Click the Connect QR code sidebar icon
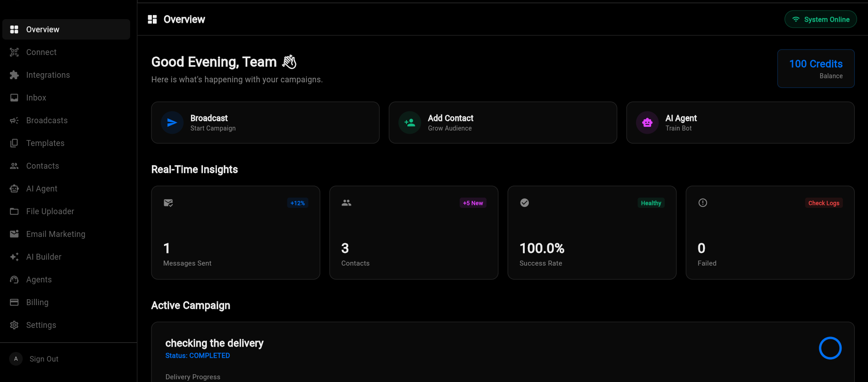 (15, 52)
